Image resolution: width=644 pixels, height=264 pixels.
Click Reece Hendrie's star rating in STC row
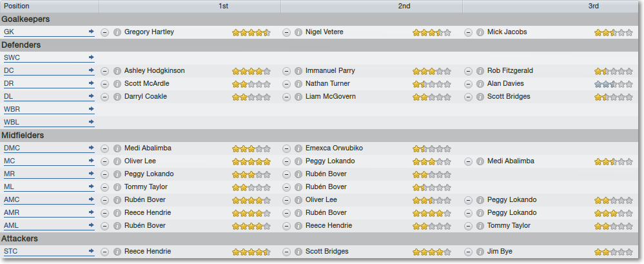click(x=251, y=252)
